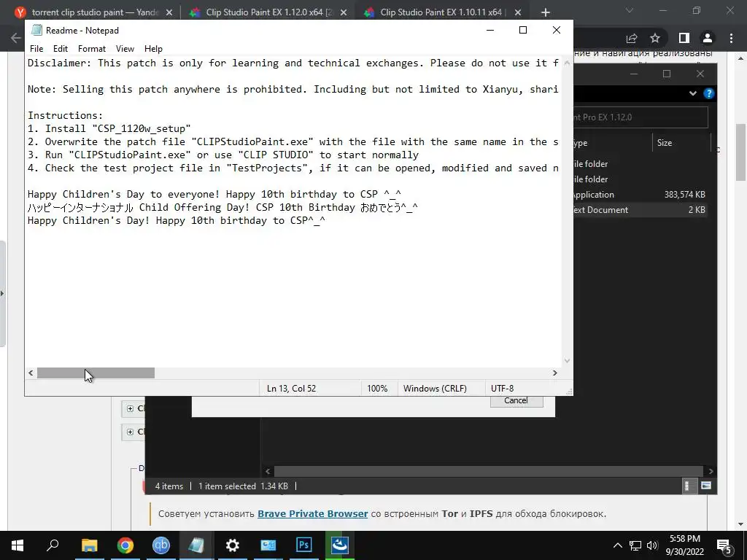Close the Clip Studio Paint EX 1.12.0 tab

tap(344, 13)
